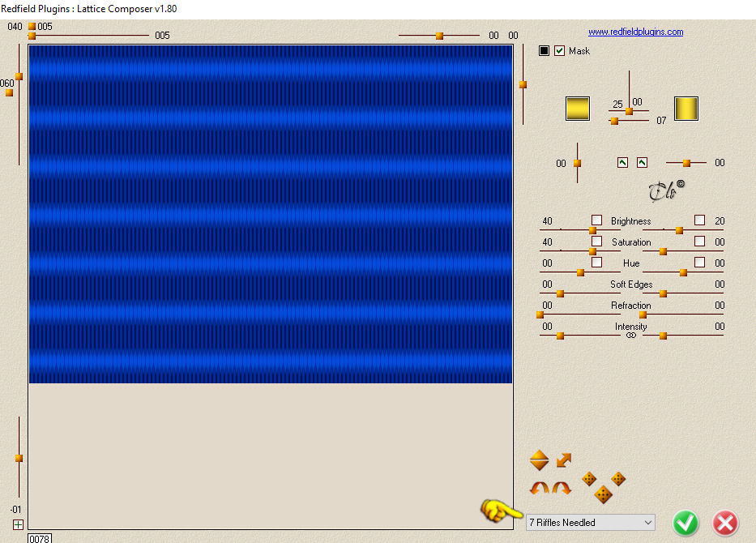Click the left curved undo arrow
Viewport: 756px width, 543px height.
coord(540,488)
